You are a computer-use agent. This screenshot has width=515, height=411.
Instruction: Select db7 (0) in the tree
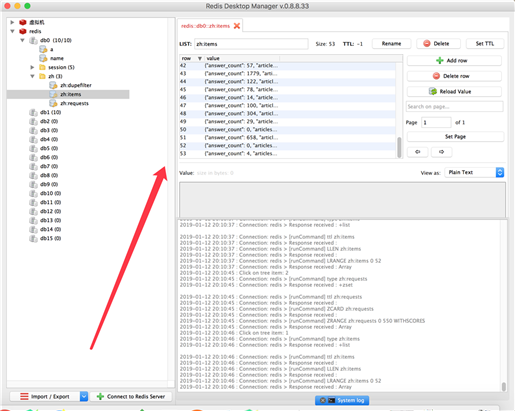click(x=49, y=166)
